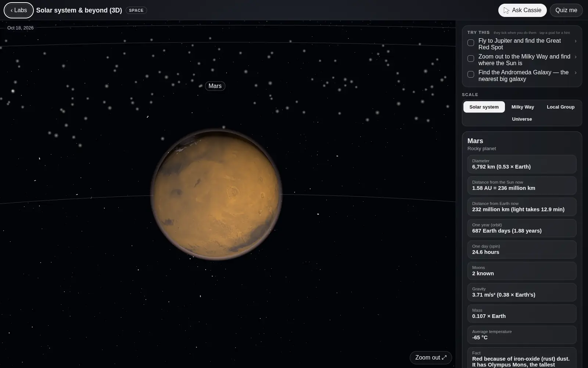Screen dimensions: 588x368
Task: Click the Average temperature -65 °C card
Action: (522, 335)
